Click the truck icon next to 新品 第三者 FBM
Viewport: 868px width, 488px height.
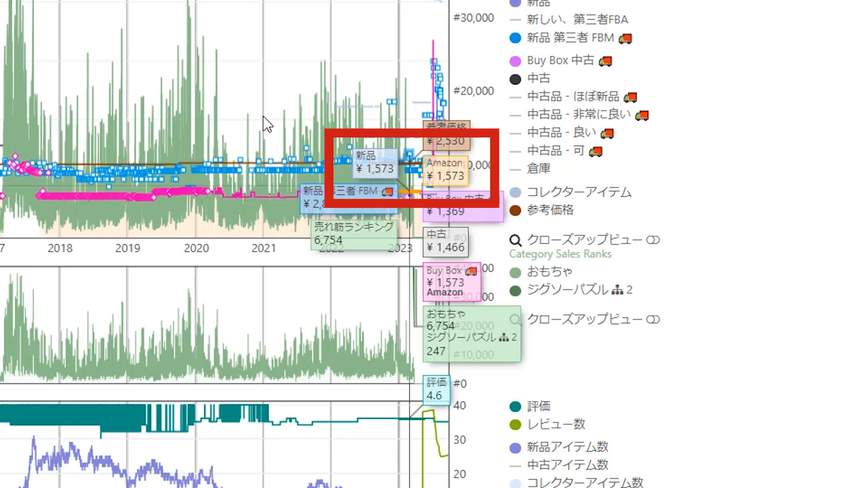click(625, 38)
